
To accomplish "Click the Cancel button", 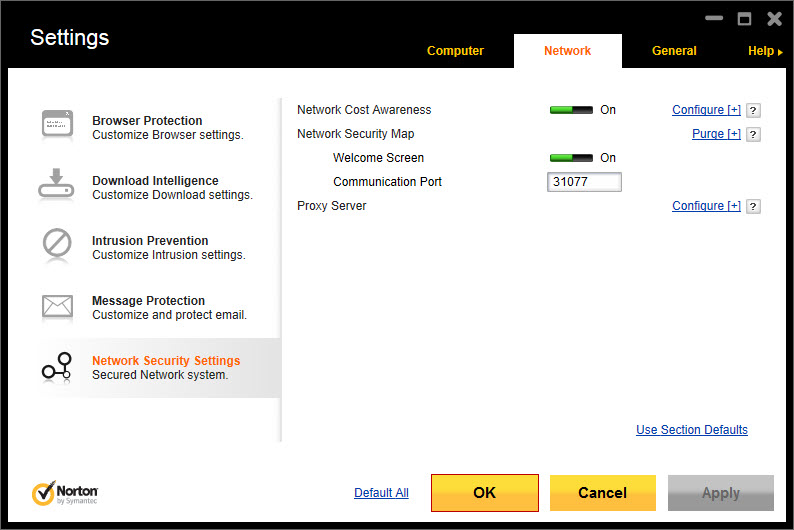I will 603,493.
